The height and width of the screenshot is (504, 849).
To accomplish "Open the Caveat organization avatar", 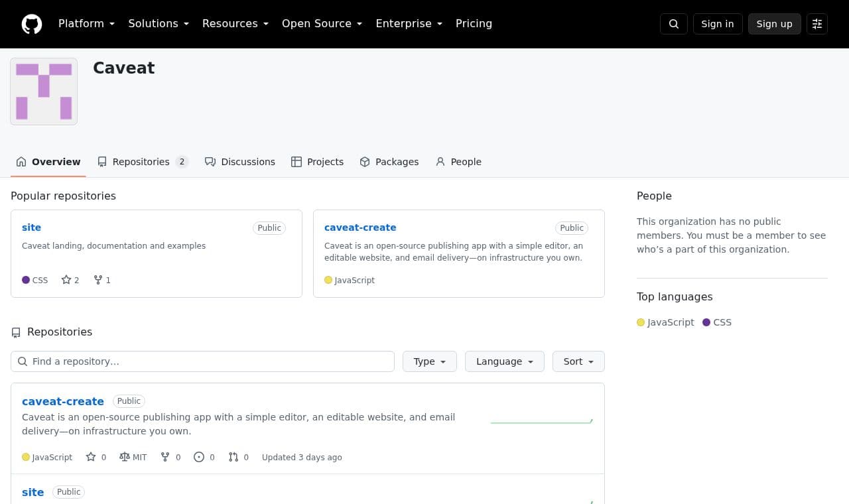I will [44, 92].
